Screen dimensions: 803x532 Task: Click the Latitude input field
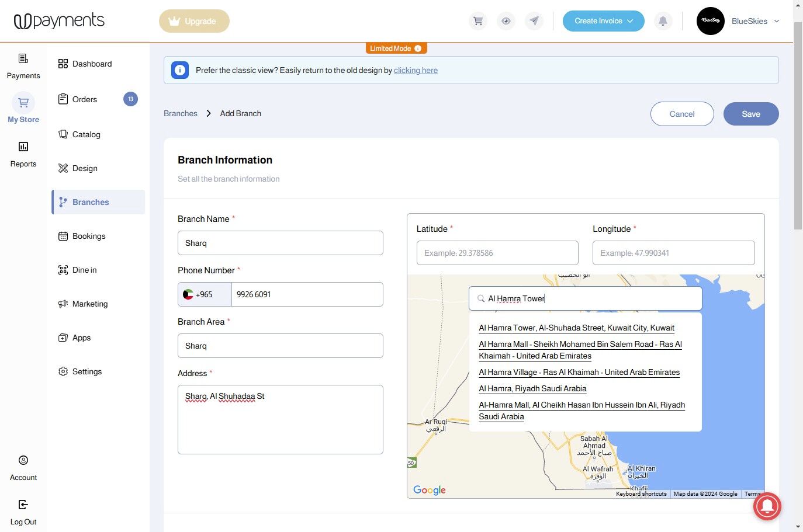coord(497,253)
